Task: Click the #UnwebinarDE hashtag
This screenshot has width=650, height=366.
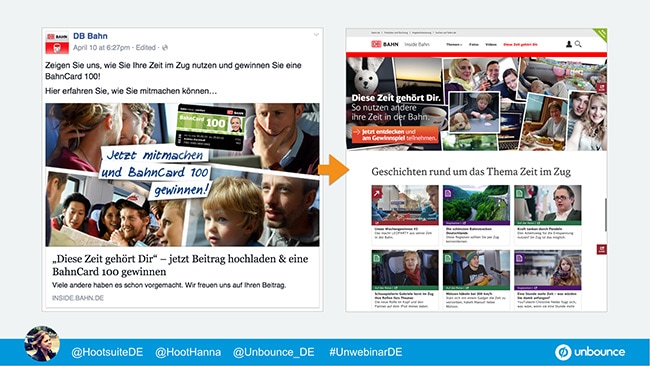Action: [366, 352]
